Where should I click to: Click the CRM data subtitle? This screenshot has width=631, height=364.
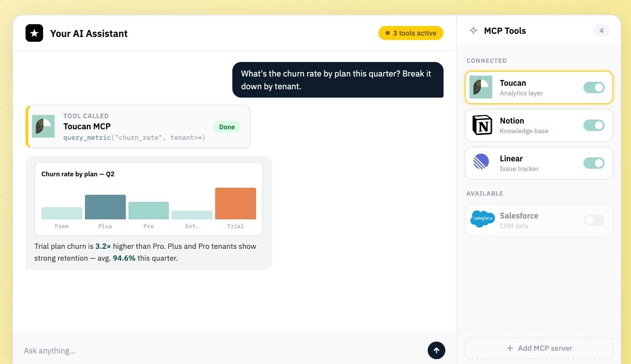point(514,226)
